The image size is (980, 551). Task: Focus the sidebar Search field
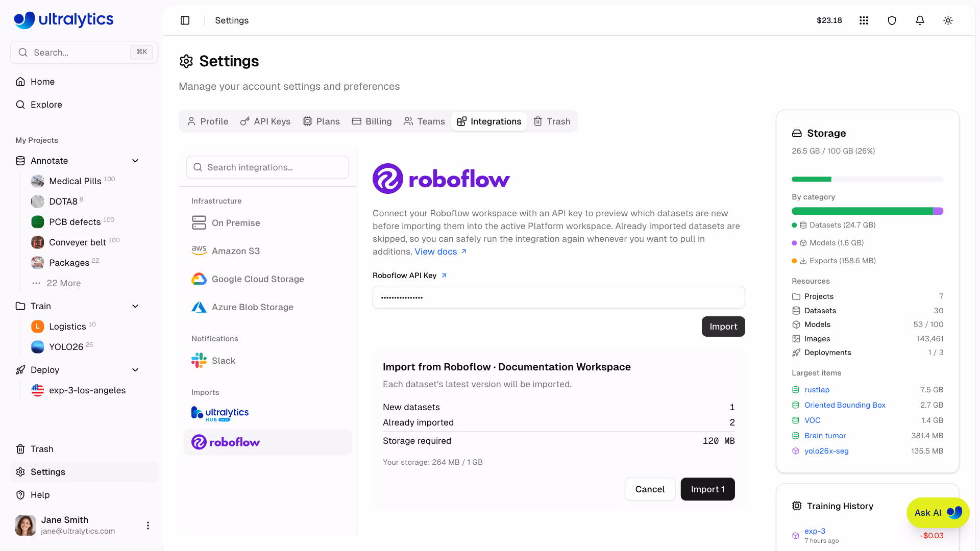click(x=84, y=53)
